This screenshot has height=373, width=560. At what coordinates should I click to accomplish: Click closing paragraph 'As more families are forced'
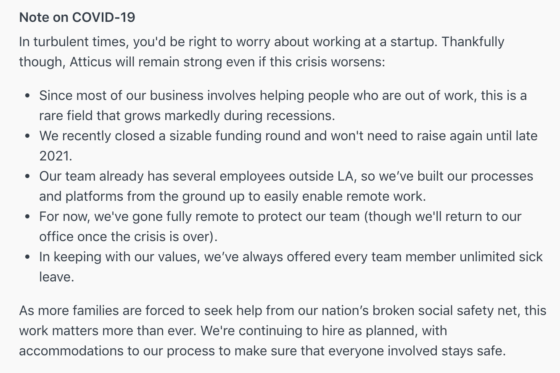coord(282,330)
